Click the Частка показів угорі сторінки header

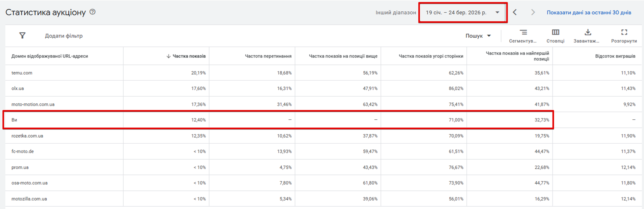(x=431, y=56)
